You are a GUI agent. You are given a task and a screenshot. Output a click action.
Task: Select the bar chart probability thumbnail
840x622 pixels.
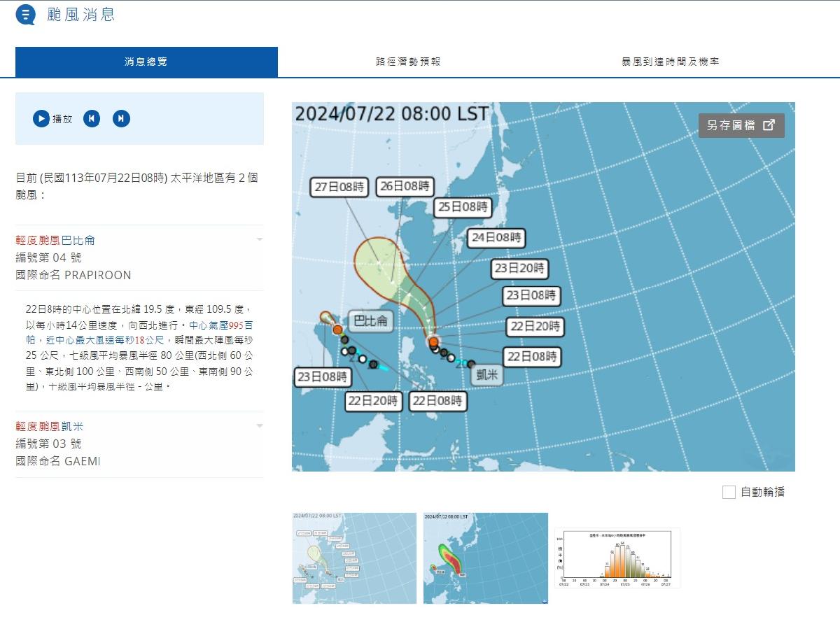pos(617,558)
